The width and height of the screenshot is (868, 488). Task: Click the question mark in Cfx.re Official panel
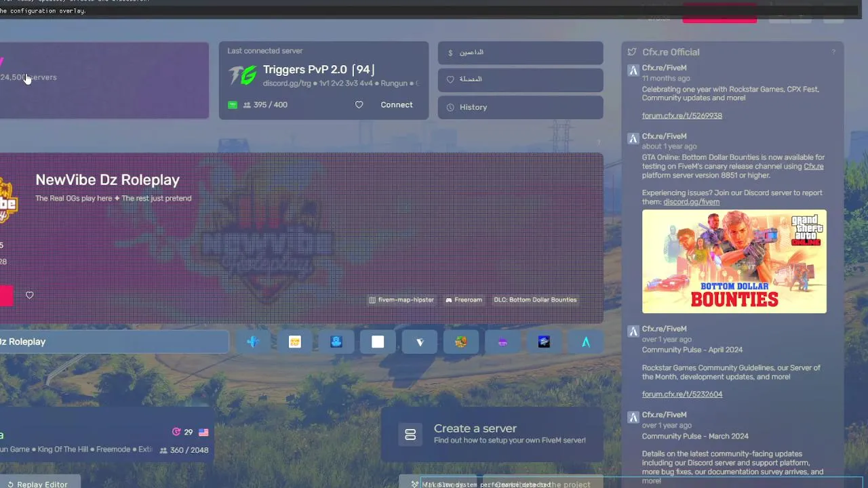[833, 52]
